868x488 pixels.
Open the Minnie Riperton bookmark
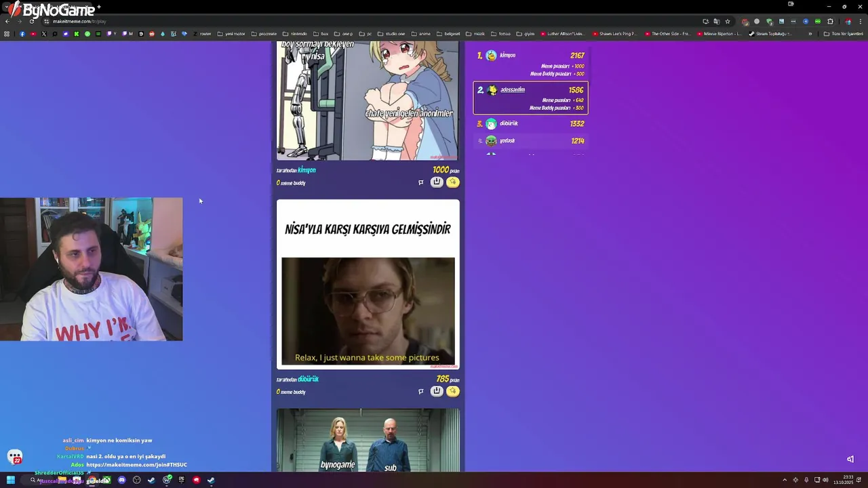click(719, 34)
